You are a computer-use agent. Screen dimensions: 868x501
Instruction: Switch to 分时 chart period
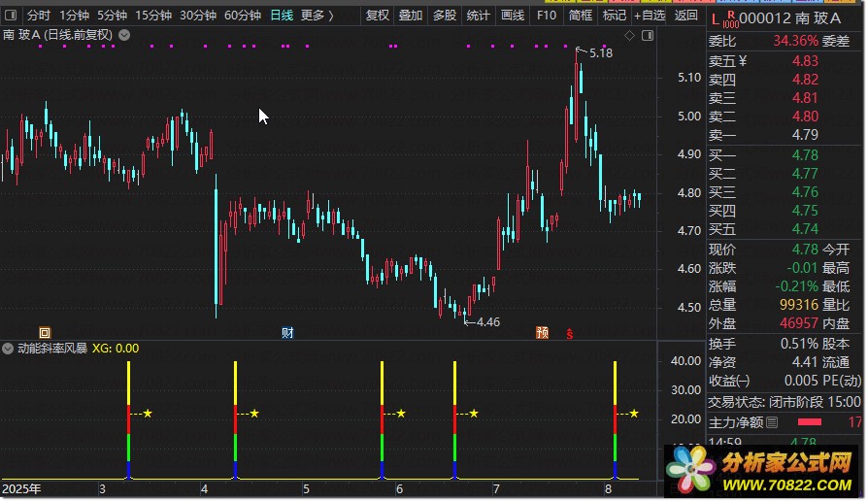[x=39, y=15]
